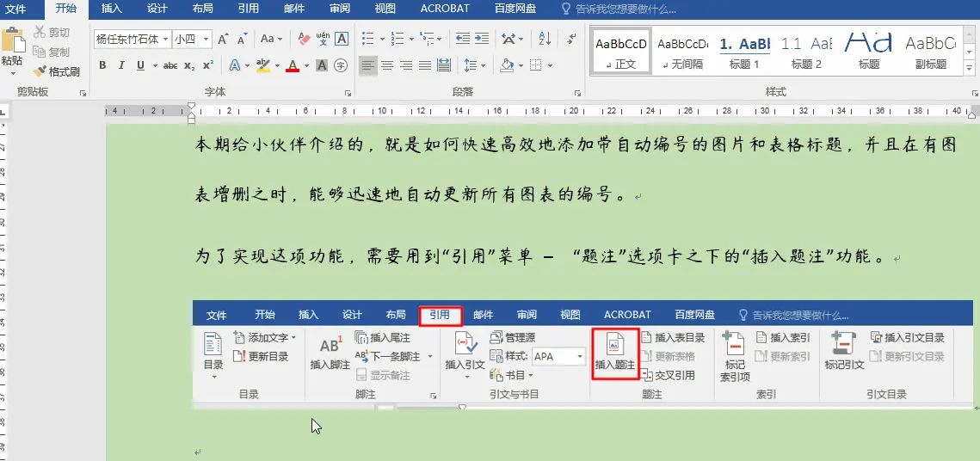Screen dimensions: 980x461
Task: Toggle bold formatting
Action: click(102, 65)
